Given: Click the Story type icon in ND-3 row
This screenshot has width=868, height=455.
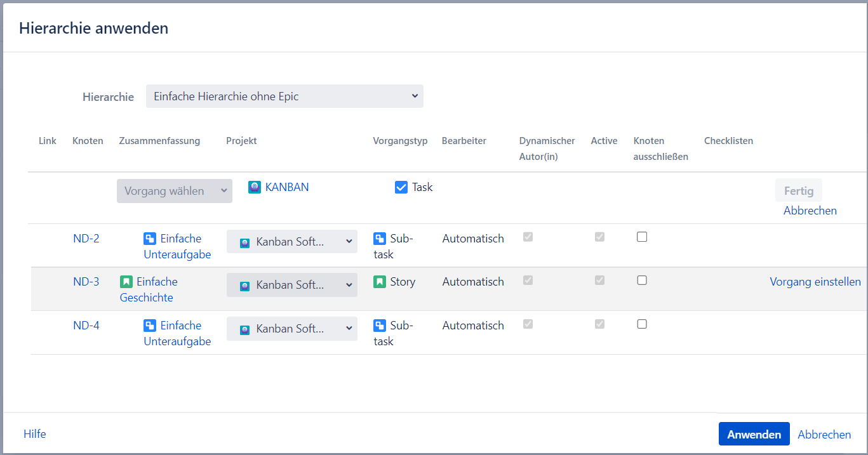Looking at the screenshot, I should click(380, 282).
